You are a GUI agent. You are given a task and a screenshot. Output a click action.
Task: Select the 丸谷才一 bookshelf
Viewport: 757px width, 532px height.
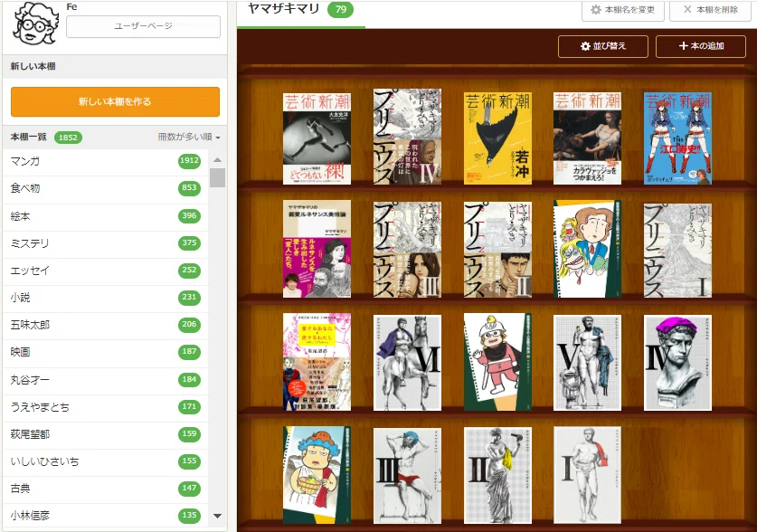click(106, 380)
